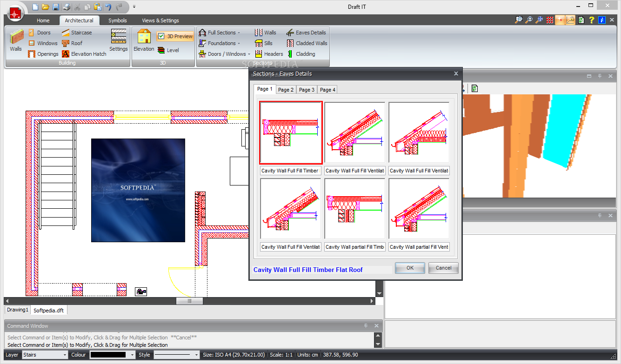Open the Cladding sections
The height and width of the screenshot is (364, 621).
click(300, 54)
